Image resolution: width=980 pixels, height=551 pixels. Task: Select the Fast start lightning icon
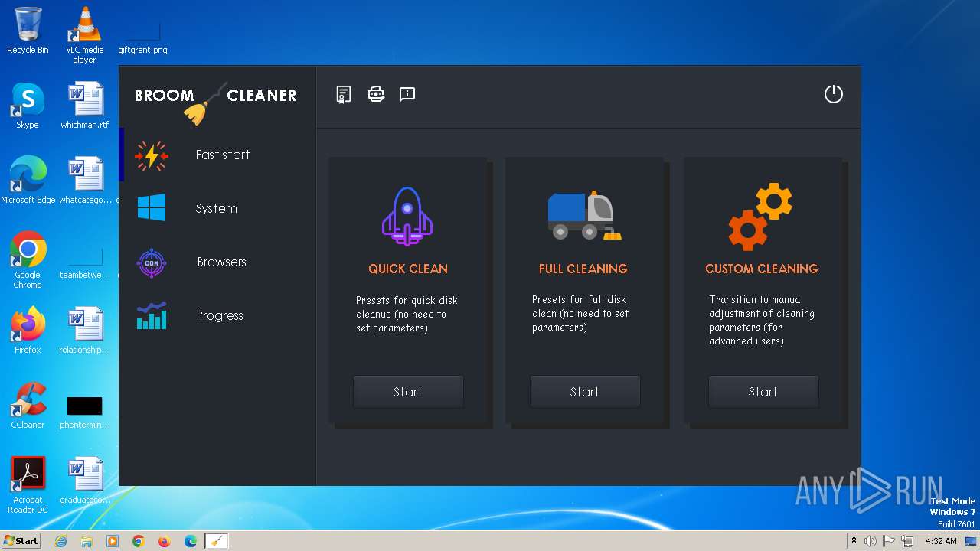[152, 155]
